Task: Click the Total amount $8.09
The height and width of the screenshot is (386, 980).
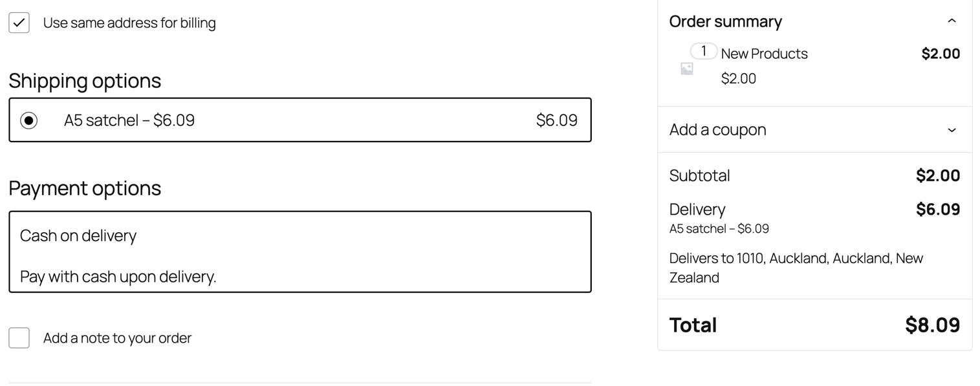Action: point(932,325)
